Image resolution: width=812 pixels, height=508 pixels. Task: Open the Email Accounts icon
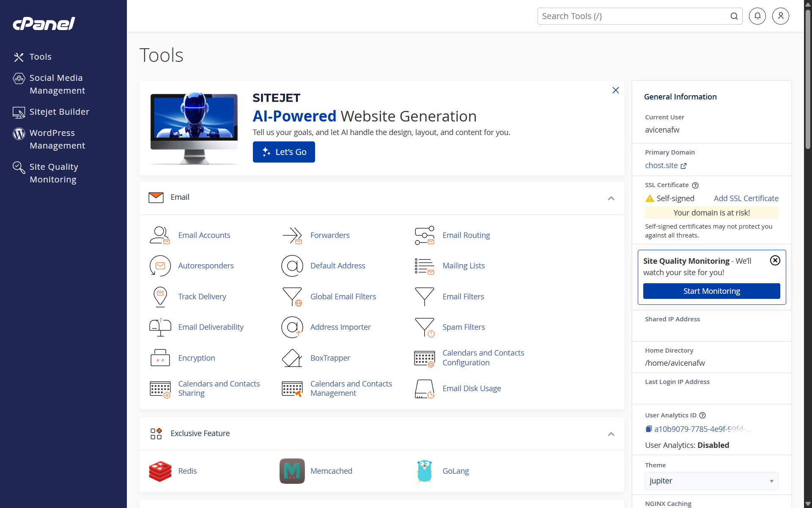(x=160, y=235)
